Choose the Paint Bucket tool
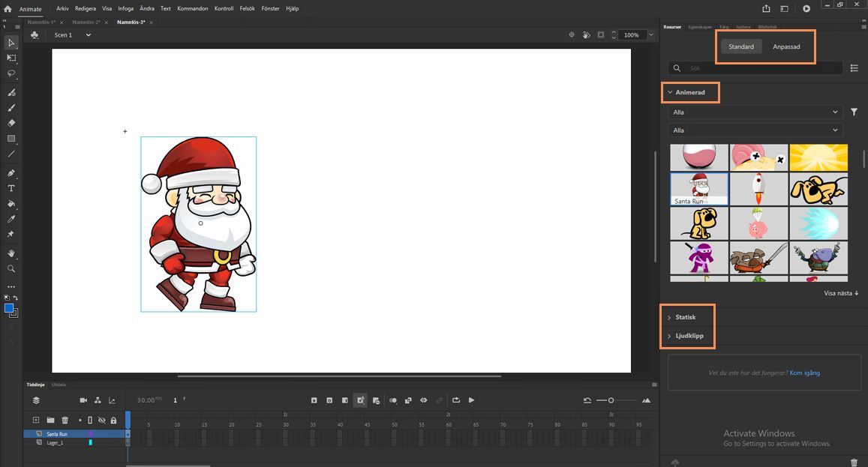 click(11, 204)
